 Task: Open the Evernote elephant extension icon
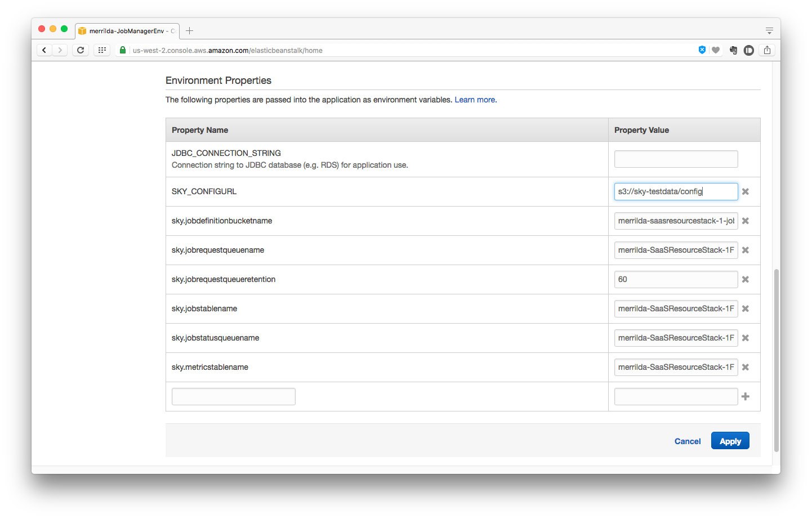pyautogui.click(x=733, y=50)
